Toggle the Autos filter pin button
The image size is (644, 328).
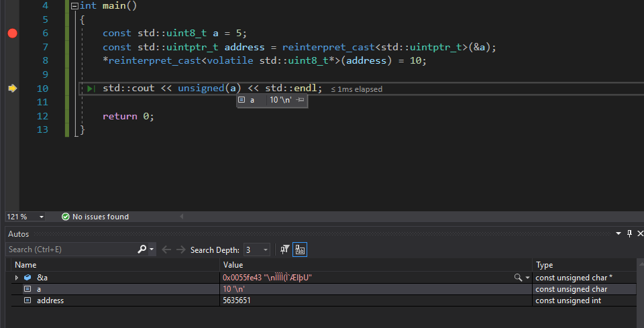(284, 250)
